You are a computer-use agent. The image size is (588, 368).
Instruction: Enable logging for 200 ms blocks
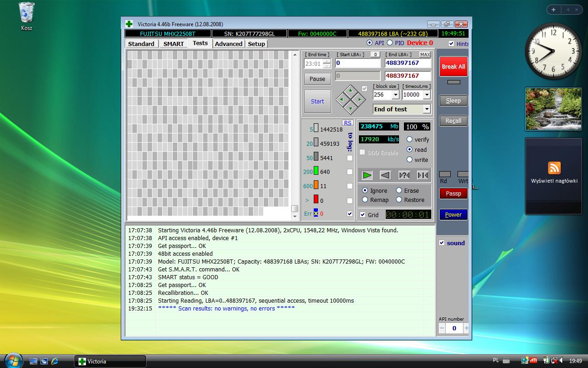pyautogui.click(x=350, y=172)
